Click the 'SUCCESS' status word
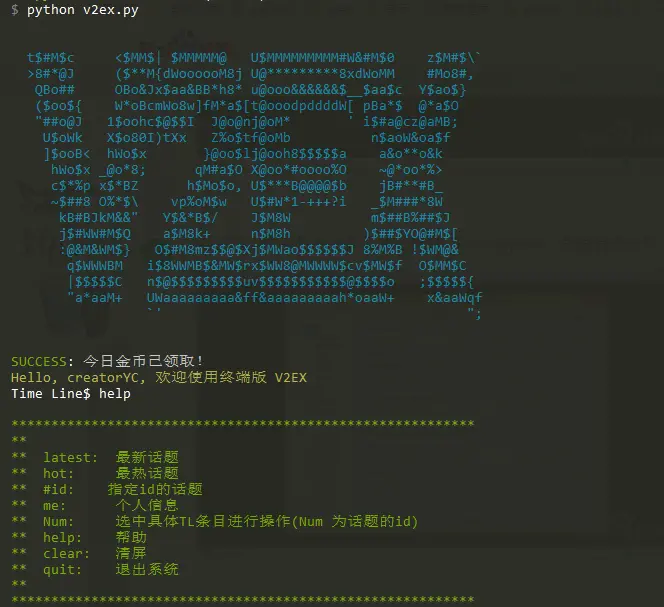The image size is (664, 607). click(39, 362)
